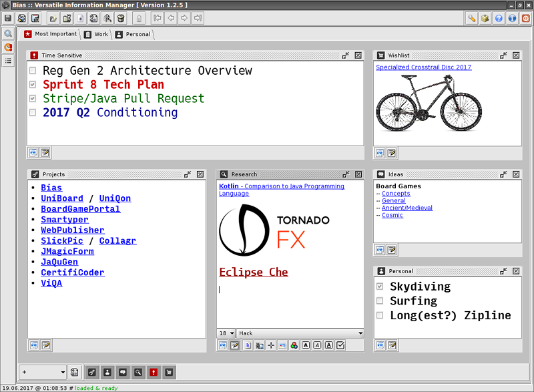The image size is (534, 392).
Task: Open the Kotlin comparison link in Research
Action: [x=281, y=190]
